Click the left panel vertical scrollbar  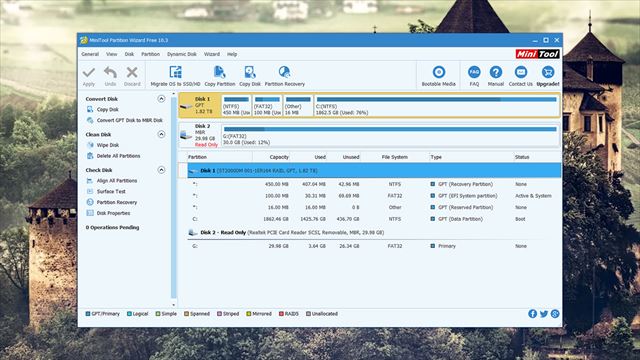174,199
